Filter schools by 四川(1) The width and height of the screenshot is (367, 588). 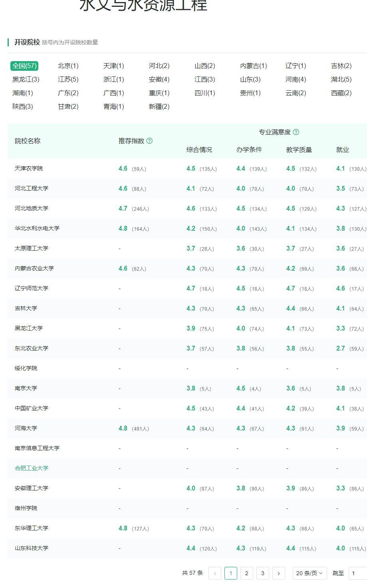point(205,93)
